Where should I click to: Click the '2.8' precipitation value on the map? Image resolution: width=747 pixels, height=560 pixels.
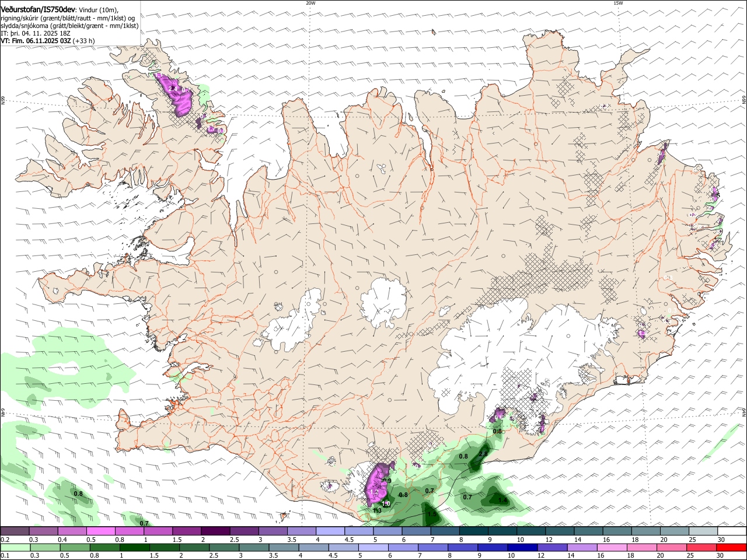[483, 454]
